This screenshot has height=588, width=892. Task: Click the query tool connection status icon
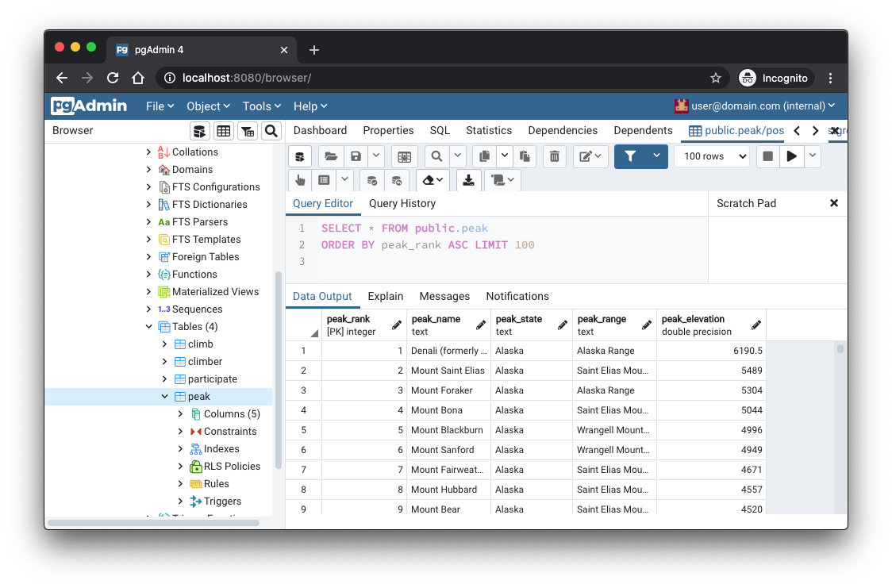click(299, 156)
